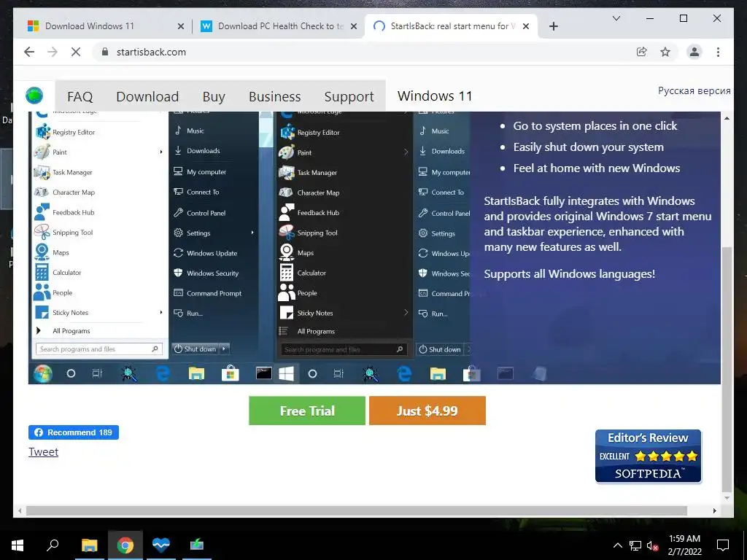Bookmark this page with the star icon
Screen dimensions: 747x560
point(665,52)
